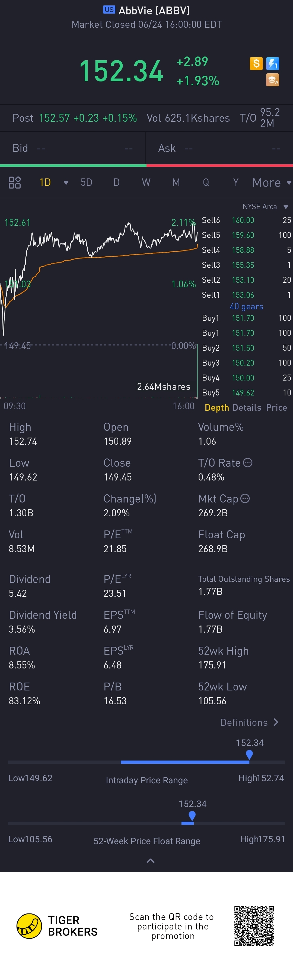This screenshot has width=293, height=980.
Task: Tap the promotion QR code
Action: coord(254,926)
